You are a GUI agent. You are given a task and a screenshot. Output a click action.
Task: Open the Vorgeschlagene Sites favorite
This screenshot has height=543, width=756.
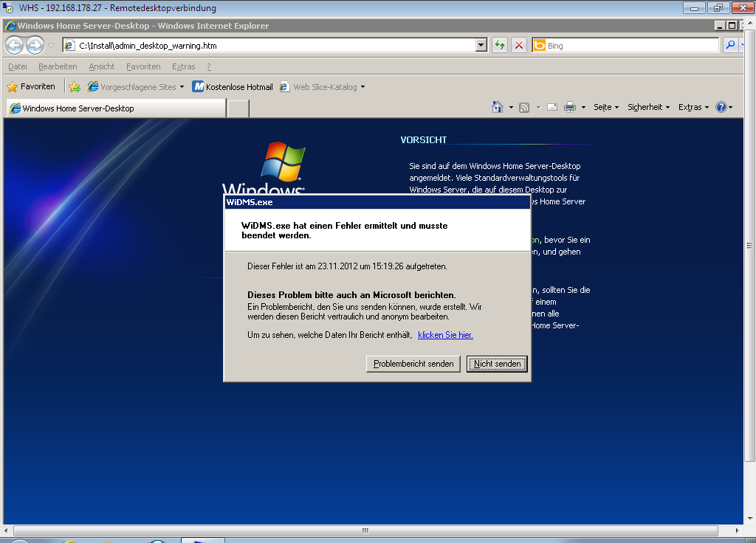[131, 87]
